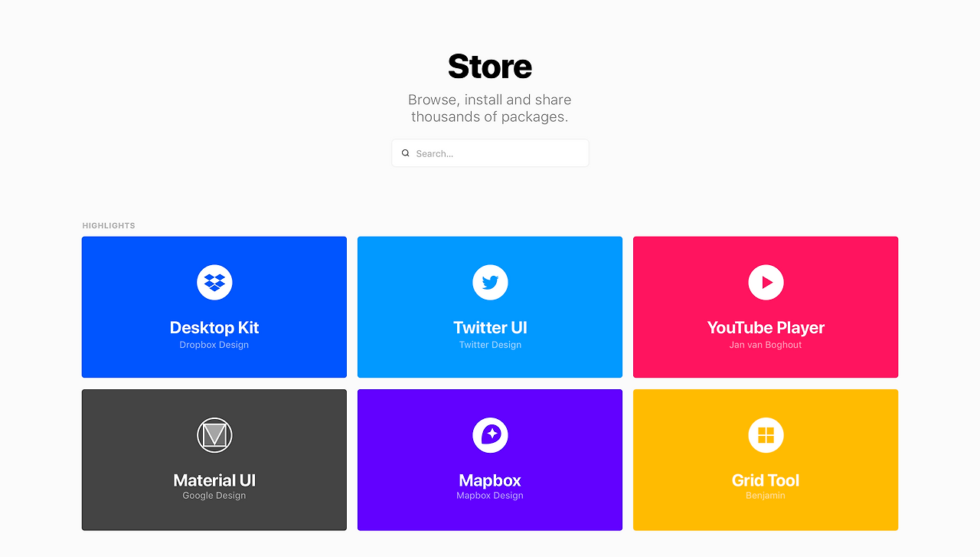Click the Grid Tool four-square icon
Screen dimensions: 980x557
(x=766, y=435)
